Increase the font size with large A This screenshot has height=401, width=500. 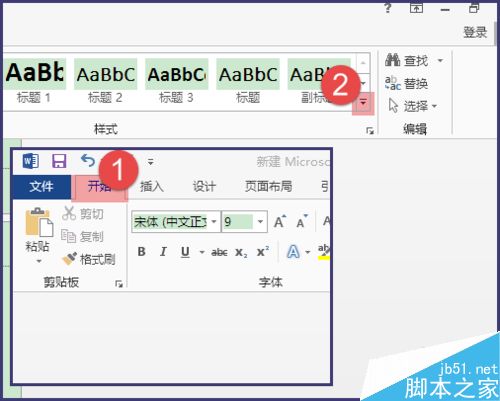pos(279,222)
